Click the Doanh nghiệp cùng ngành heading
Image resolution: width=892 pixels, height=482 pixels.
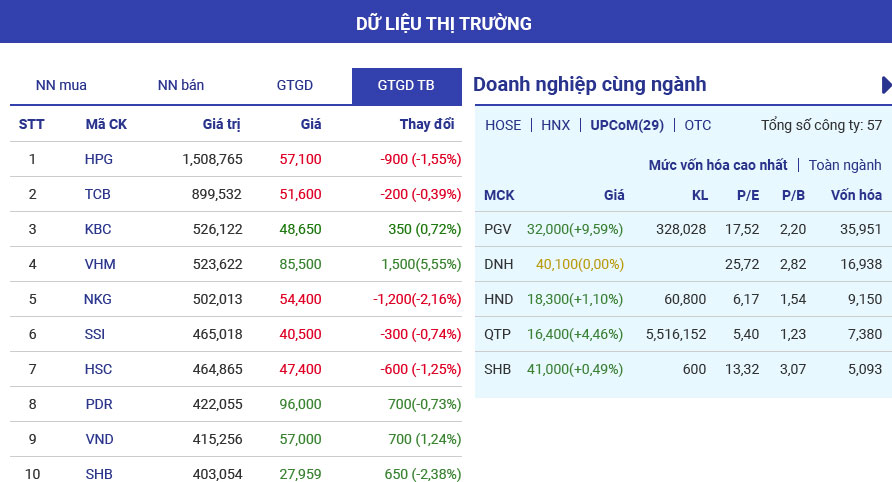(590, 84)
